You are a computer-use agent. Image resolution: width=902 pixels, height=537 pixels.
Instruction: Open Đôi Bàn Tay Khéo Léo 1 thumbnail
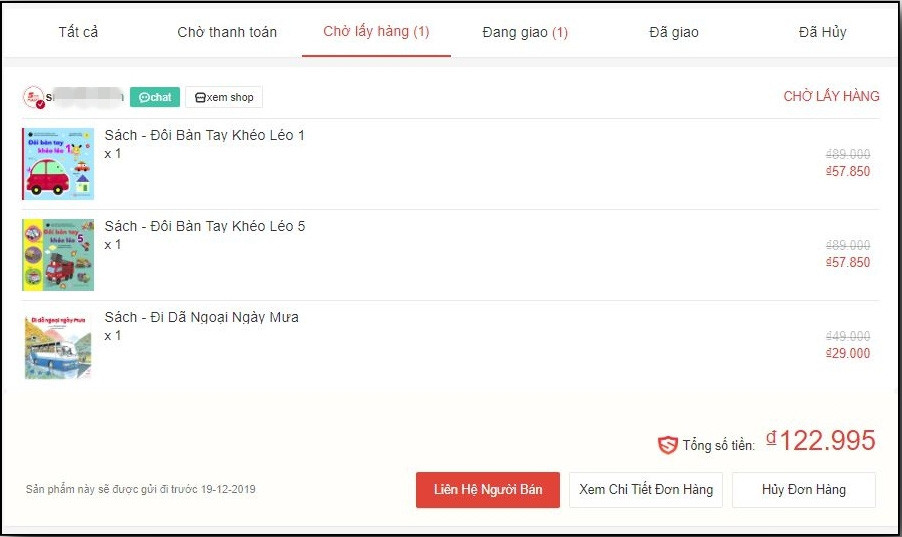pos(58,164)
